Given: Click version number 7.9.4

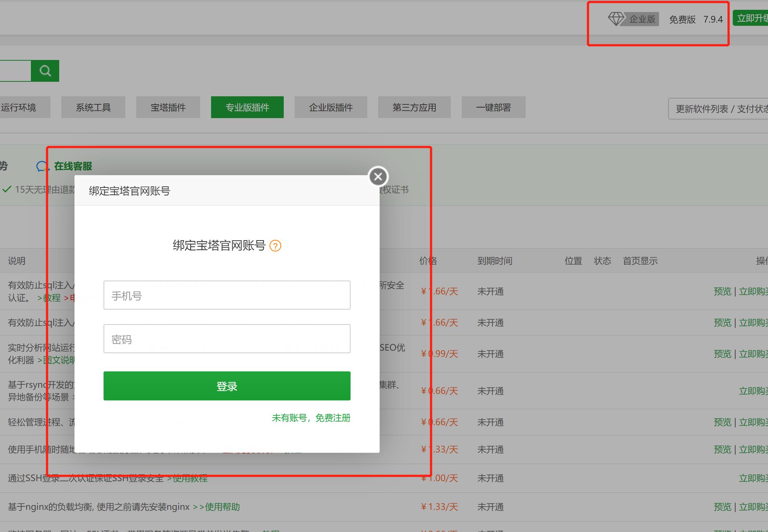Looking at the screenshot, I should (713, 19).
